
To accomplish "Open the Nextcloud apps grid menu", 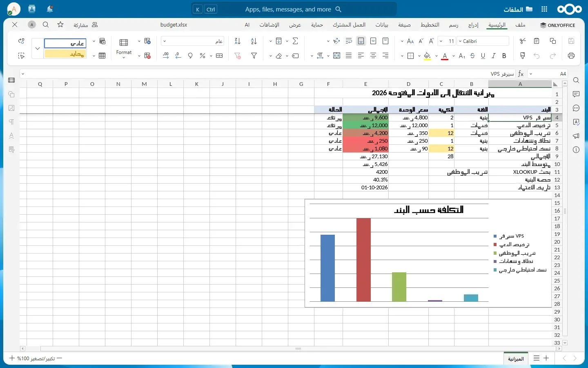I will tap(544, 9).
